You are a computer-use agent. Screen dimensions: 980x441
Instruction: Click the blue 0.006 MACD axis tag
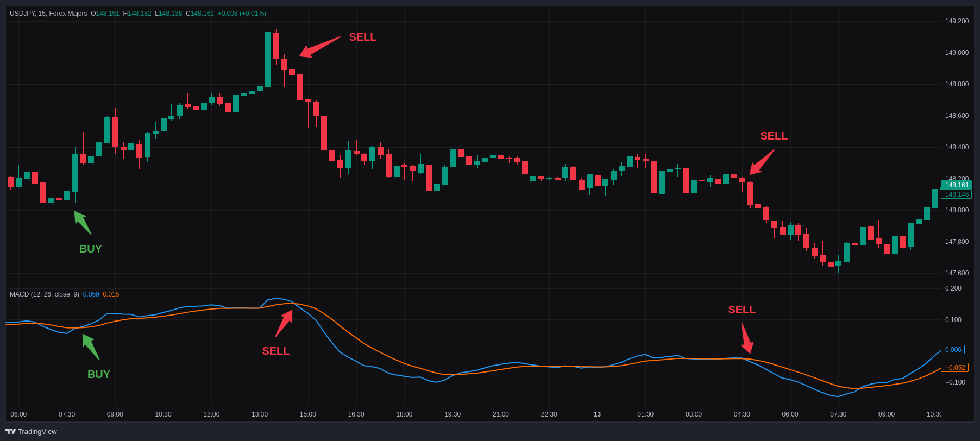pyautogui.click(x=953, y=350)
